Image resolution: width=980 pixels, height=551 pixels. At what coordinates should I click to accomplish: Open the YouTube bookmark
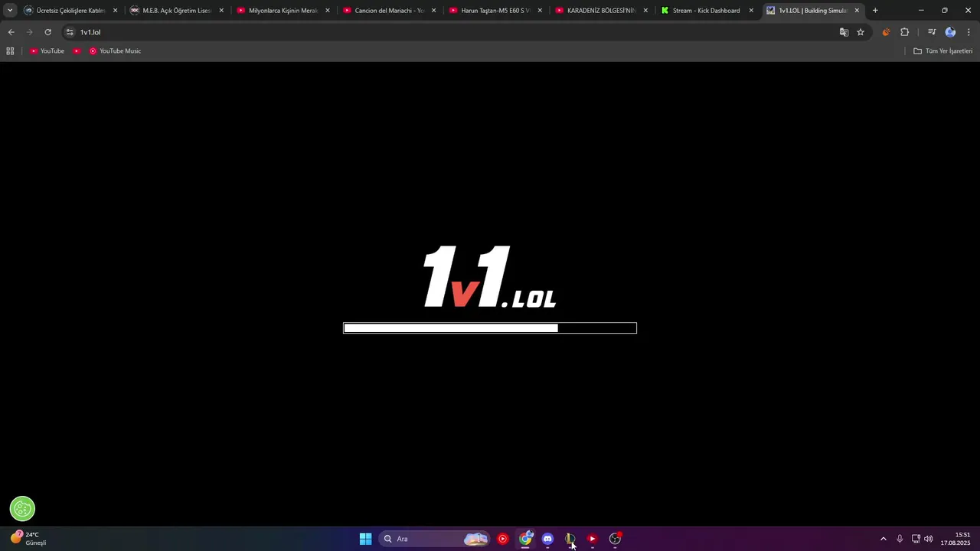click(47, 51)
